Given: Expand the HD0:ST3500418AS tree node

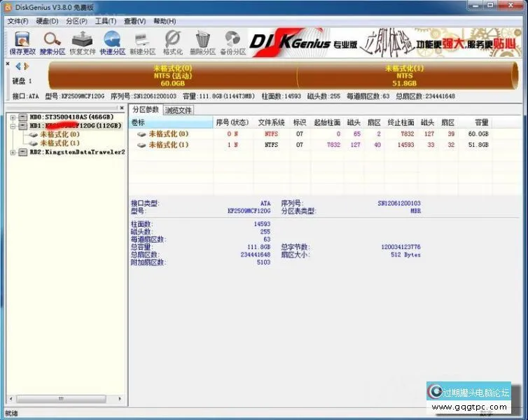Looking at the screenshot, I should point(13,116).
